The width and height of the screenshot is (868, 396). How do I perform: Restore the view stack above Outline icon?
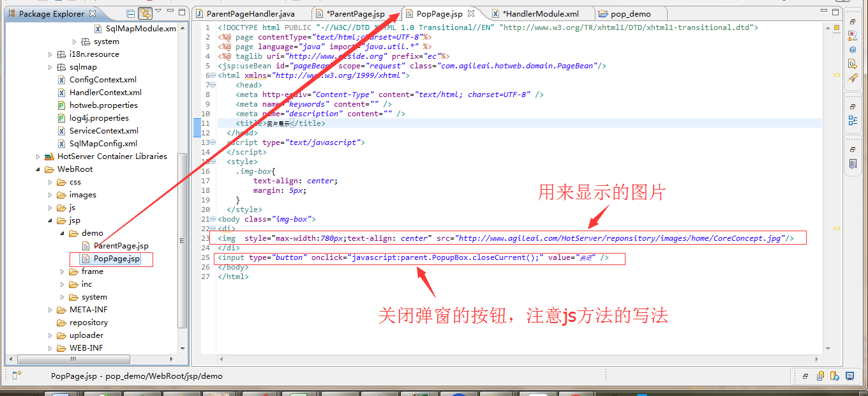point(853,107)
